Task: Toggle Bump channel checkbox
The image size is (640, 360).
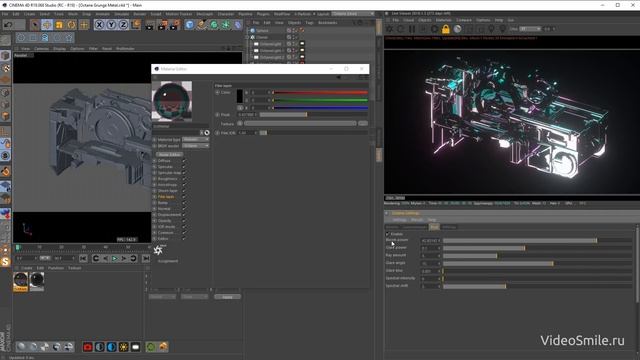Action: point(184,203)
